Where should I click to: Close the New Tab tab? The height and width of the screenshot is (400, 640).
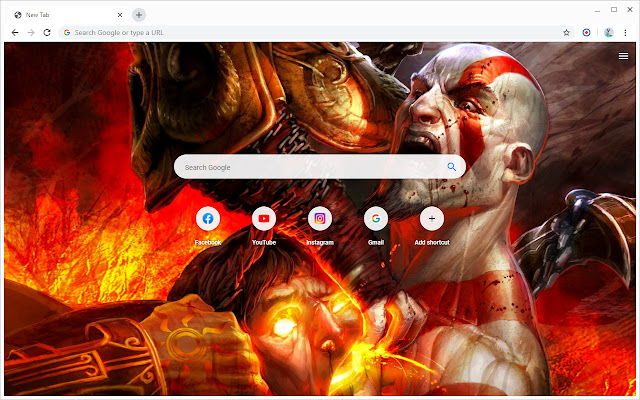(x=120, y=15)
